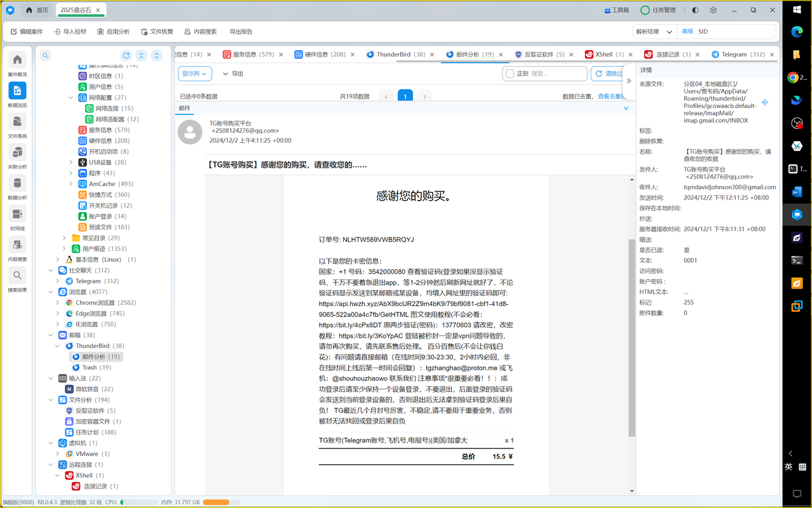The width and height of the screenshot is (812, 508).
Task: Open the 解析结果 dropdown
Action: (654, 31)
